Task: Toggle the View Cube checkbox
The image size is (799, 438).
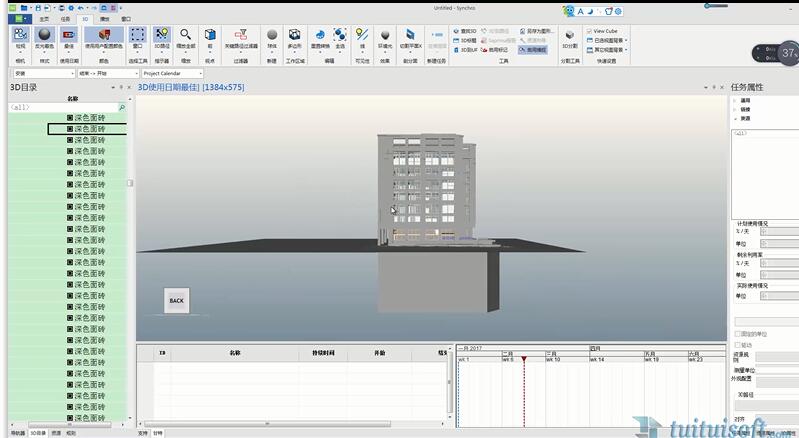Action: pos(590,31)
